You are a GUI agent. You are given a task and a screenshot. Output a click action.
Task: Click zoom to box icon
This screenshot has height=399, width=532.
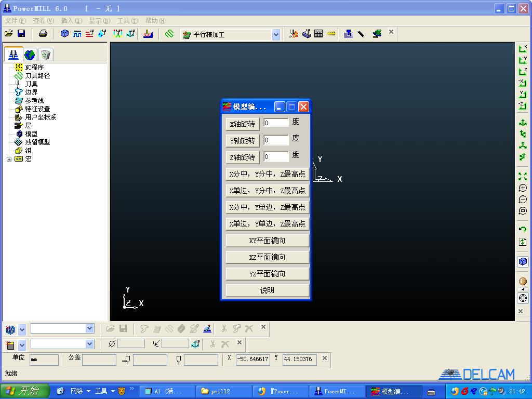(x=523, y=211)
